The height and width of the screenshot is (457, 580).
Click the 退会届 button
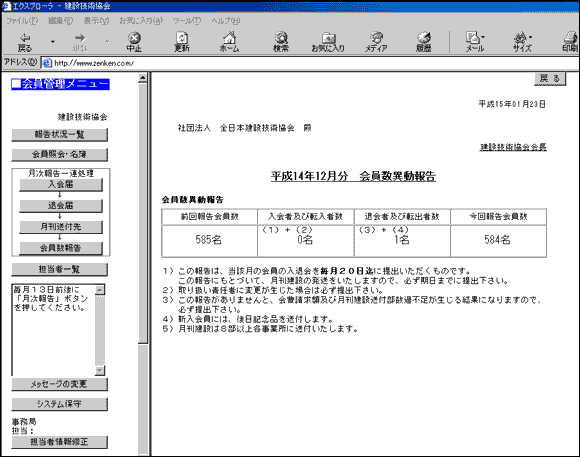(x=61, y=206)
